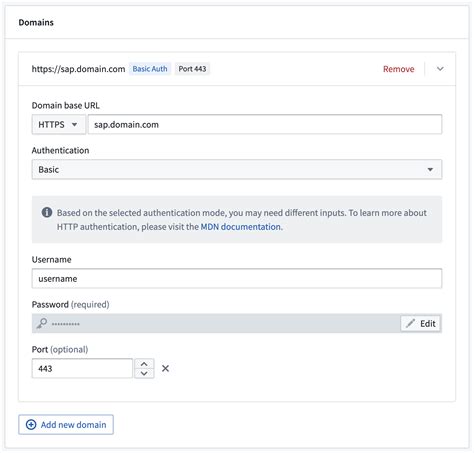
Task: Click the Domain base URL text field
Action: [x=265, y=125]
